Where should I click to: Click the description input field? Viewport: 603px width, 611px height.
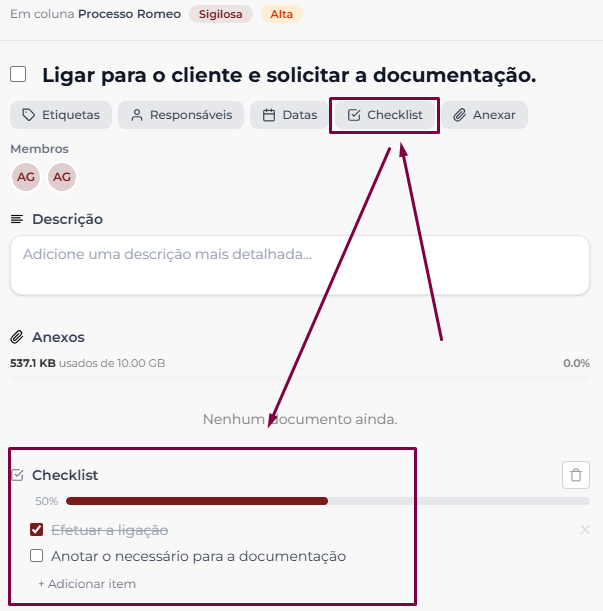[x=300, y=265]
